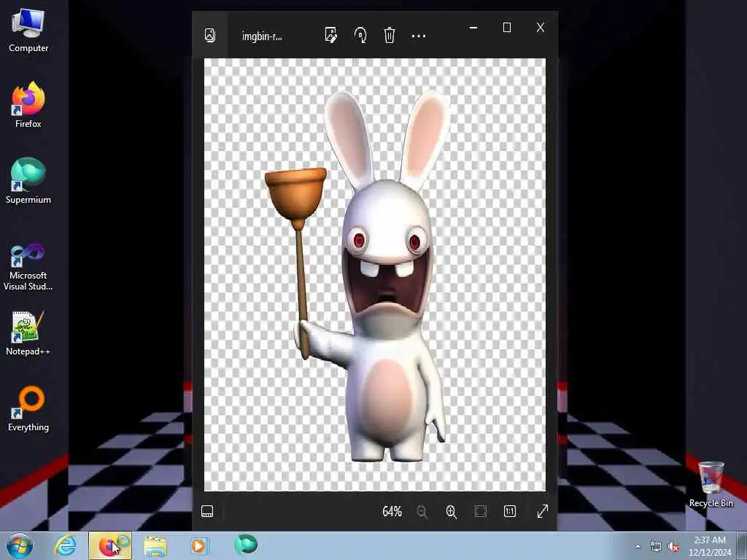This screenshot has height=560, width=747.
Task: Maximize the photo viewer window
Action: point(507,28)
